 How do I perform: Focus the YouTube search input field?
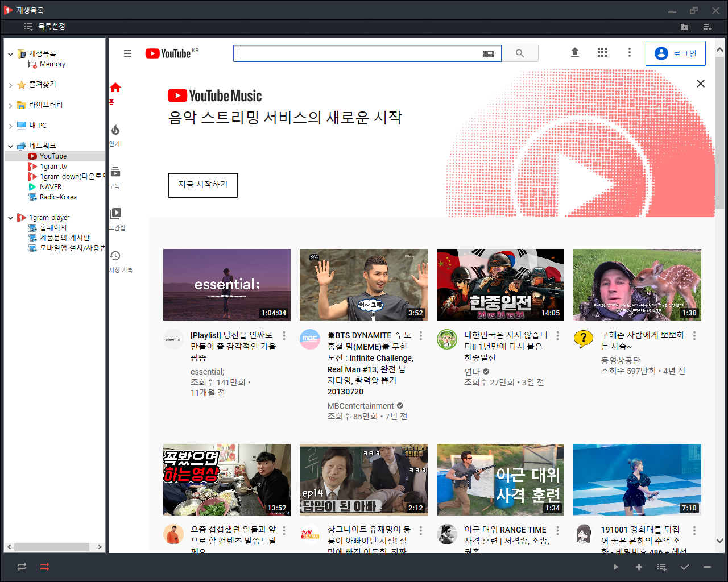pyautogui.click(x=357, y=53)
